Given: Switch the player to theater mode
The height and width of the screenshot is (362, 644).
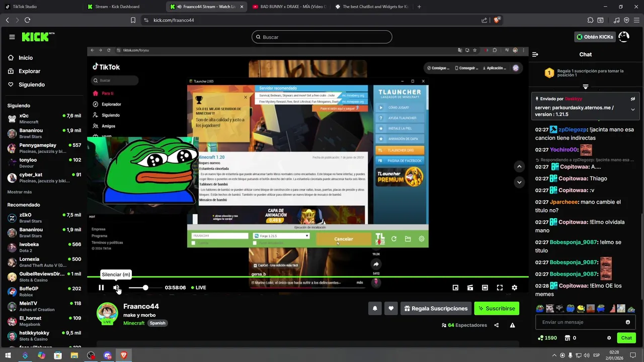Looking at the screenshot, I should click(x=485, y=288).
